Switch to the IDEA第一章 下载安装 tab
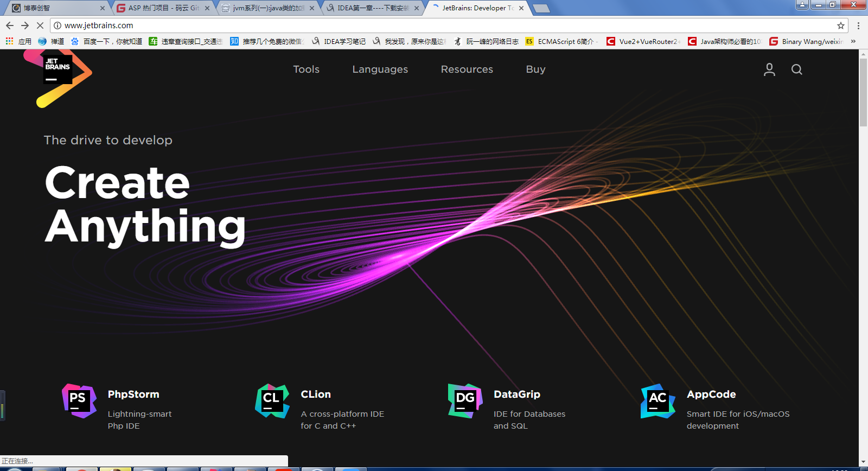The height and width of the screenshot is (471, 868). point(371,8)
